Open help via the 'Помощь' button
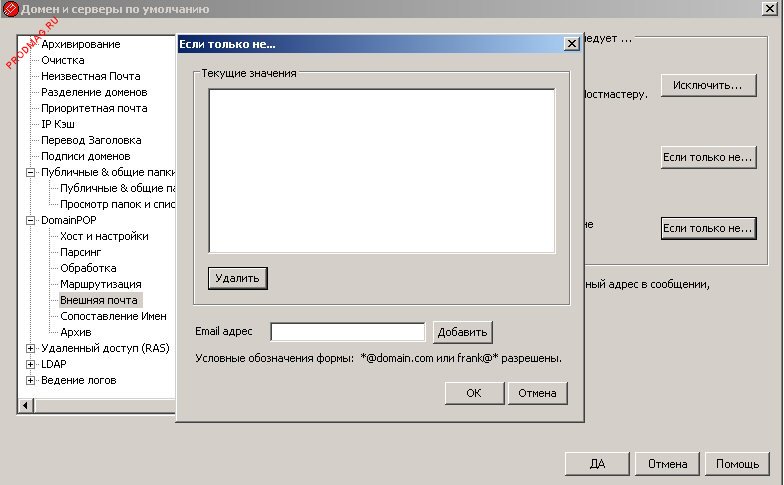 click(738, 464)
